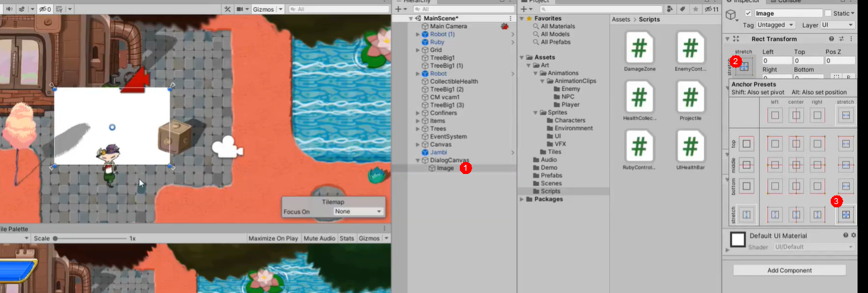
Task: Select the UIHealthBar script asset
Action: tap(690, 151)
